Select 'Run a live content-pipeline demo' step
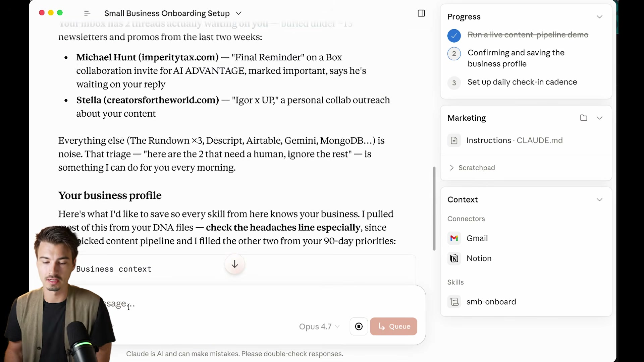This screenshot has height=362, width=644. tap(528, 35)
